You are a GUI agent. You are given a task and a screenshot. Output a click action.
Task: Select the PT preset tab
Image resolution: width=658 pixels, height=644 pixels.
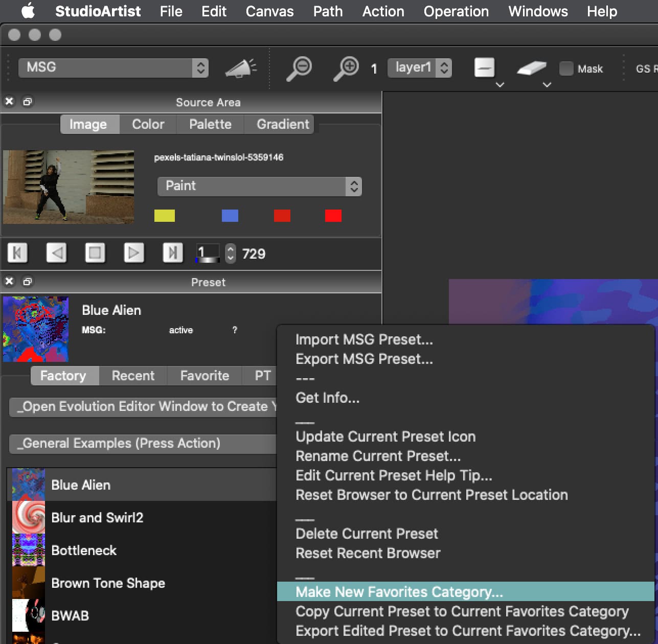click(x=260, y=376)
